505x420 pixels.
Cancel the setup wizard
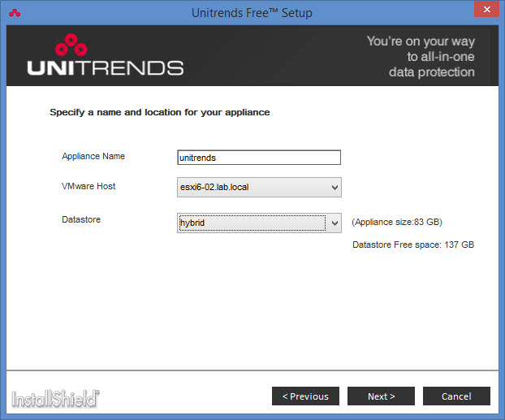tap(456, 396)
